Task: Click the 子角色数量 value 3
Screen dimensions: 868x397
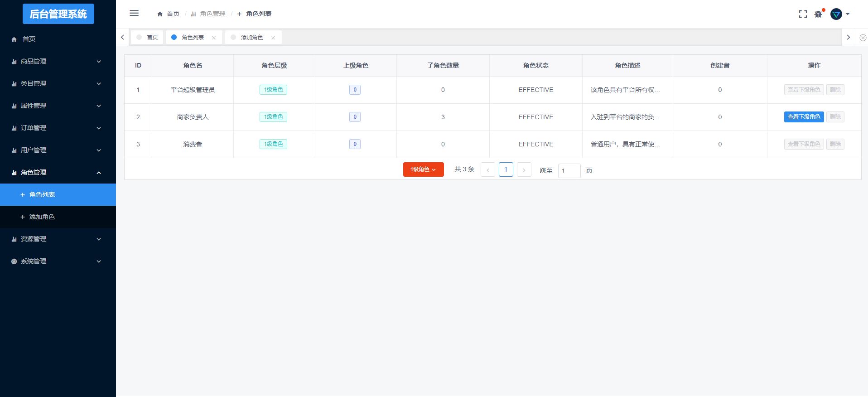Action: tap(443, 117)
